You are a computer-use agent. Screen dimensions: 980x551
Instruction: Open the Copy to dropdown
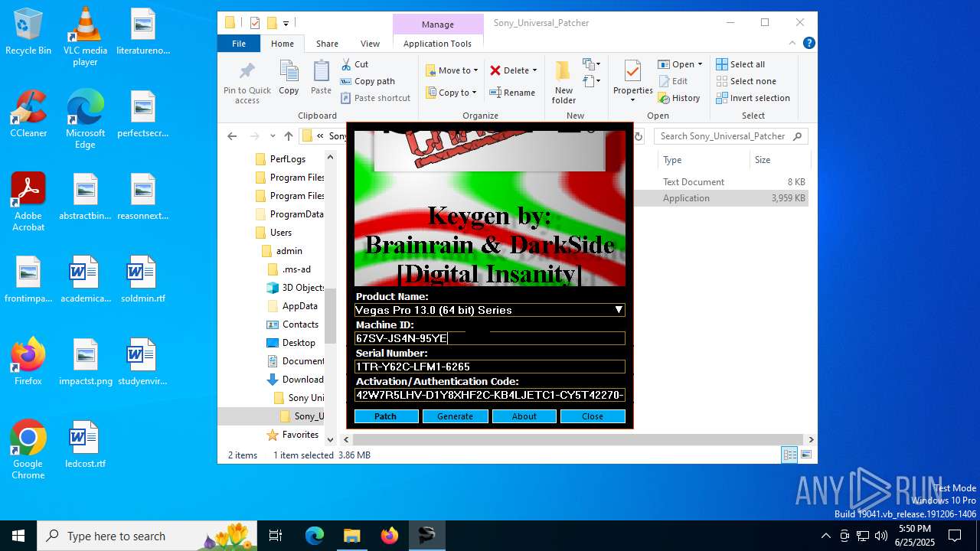pyautogui.click(x=452, y=93)
